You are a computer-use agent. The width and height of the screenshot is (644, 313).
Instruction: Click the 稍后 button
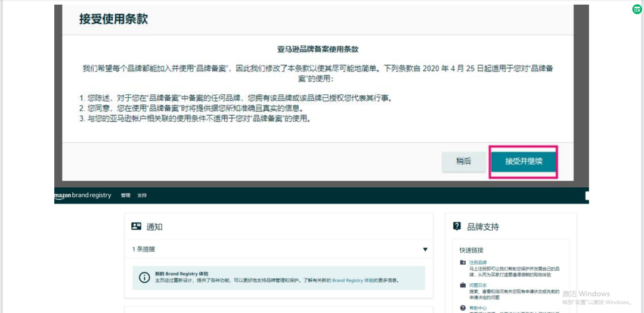click(x=463, y=162)
